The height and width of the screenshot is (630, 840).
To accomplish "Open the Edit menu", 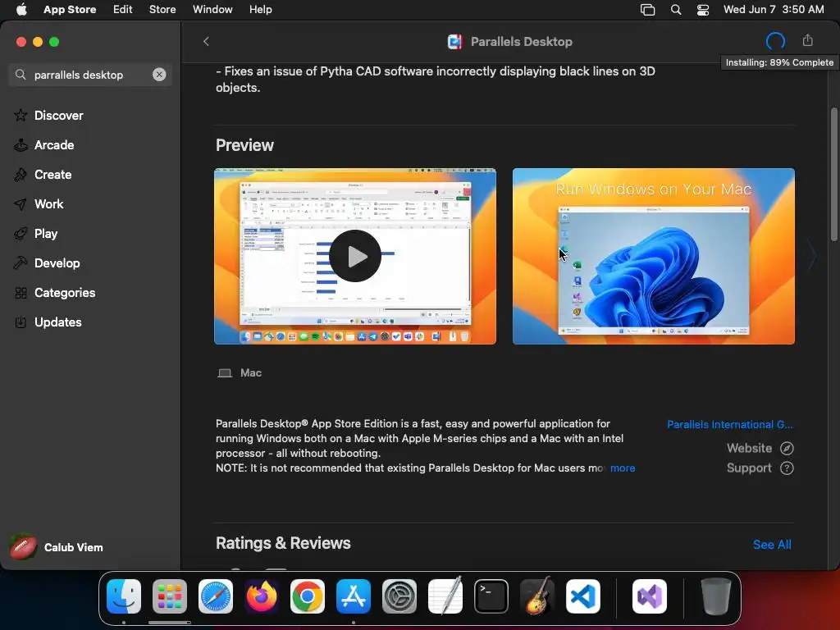I will (123, 10).
